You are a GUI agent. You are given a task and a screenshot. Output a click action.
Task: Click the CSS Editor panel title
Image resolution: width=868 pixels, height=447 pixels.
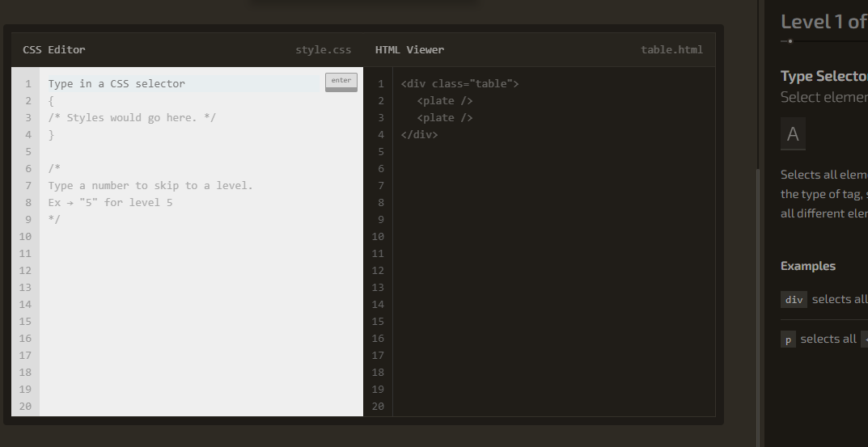coord(53,50)
